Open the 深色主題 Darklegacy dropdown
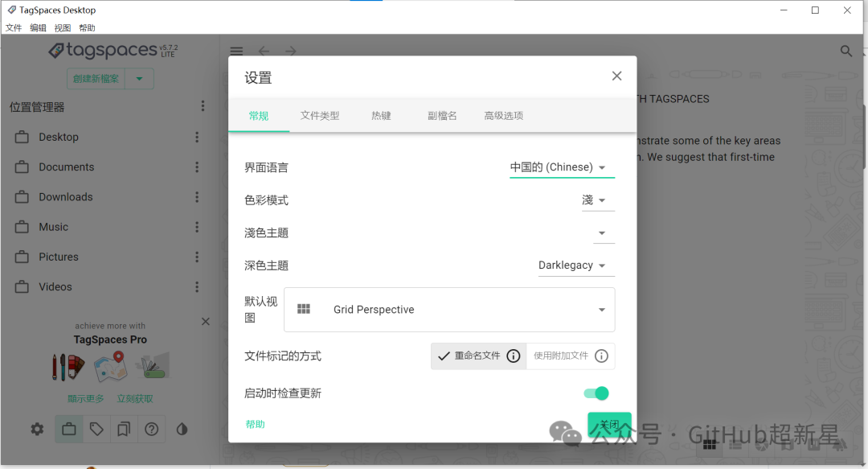 [x=576, y=265]
